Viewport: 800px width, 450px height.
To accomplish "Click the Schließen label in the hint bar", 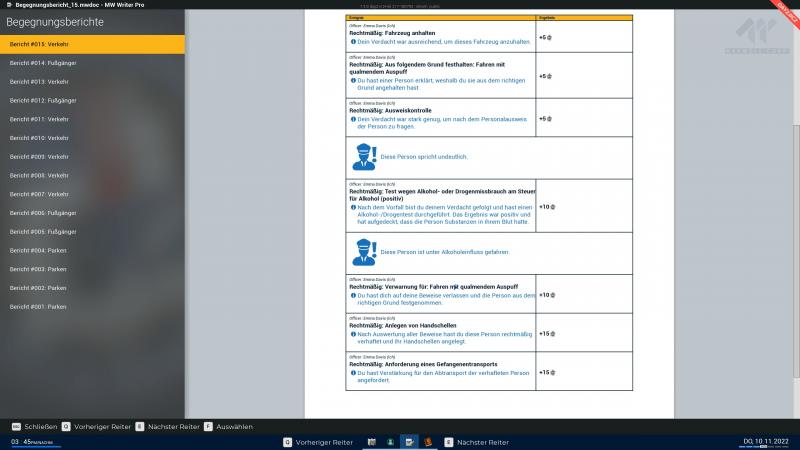I will (41, 427).
